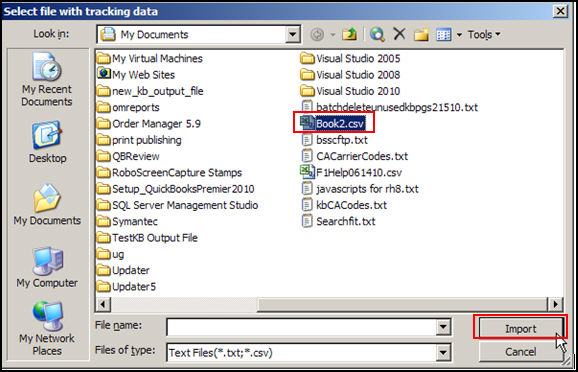Expand the File name dropdown arrow
The width and height of the screenshot is (578, 372).
coord(443,327)
